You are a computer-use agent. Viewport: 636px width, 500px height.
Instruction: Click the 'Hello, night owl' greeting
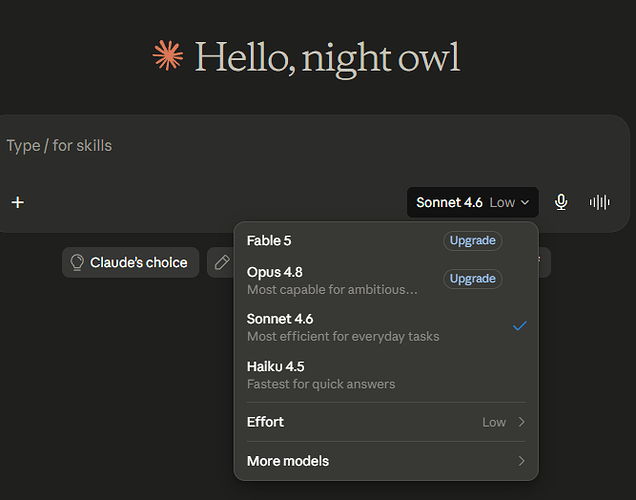tap(327, 58)
